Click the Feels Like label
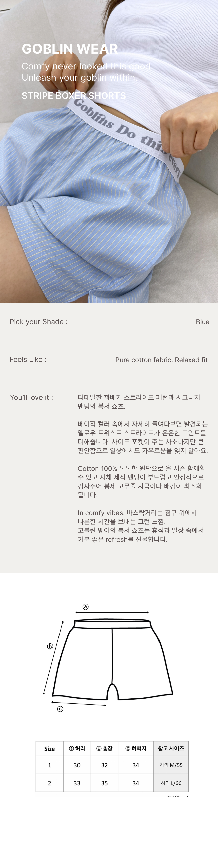The image size is (218, 868). 28,360
